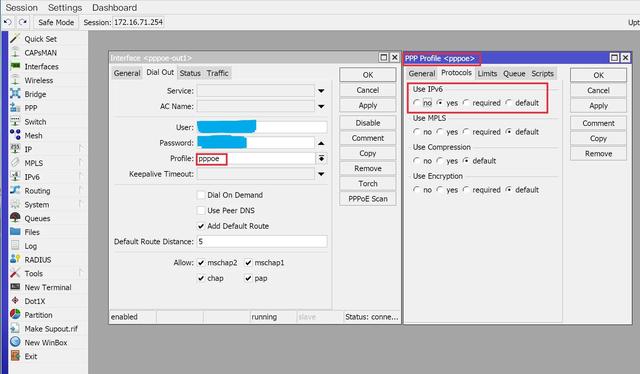This screenshot has width=640, height=374.
Task: Open Bridge sidebar entry
Action: point(35,94)
